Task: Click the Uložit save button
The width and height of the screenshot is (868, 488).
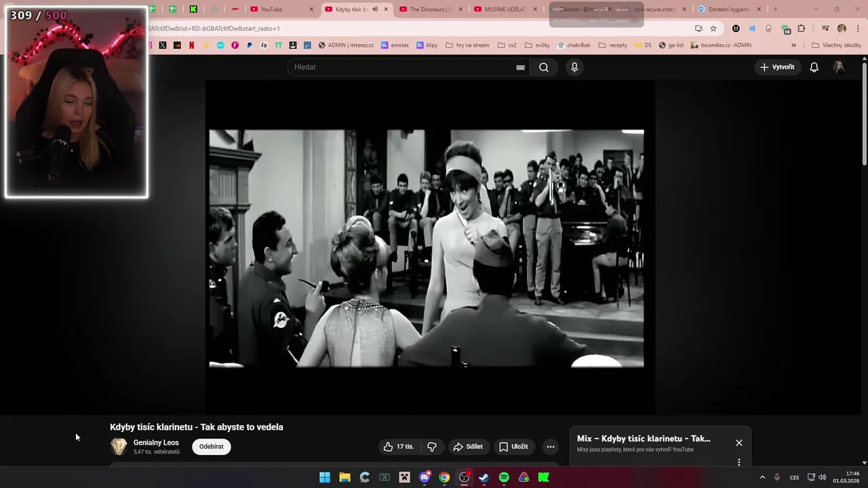Action: click(x=513, y=447)
